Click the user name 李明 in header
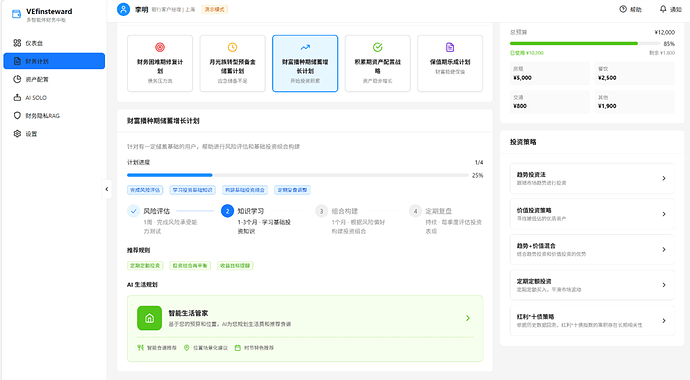The image size is (690, 380). [x=141, y=9]
